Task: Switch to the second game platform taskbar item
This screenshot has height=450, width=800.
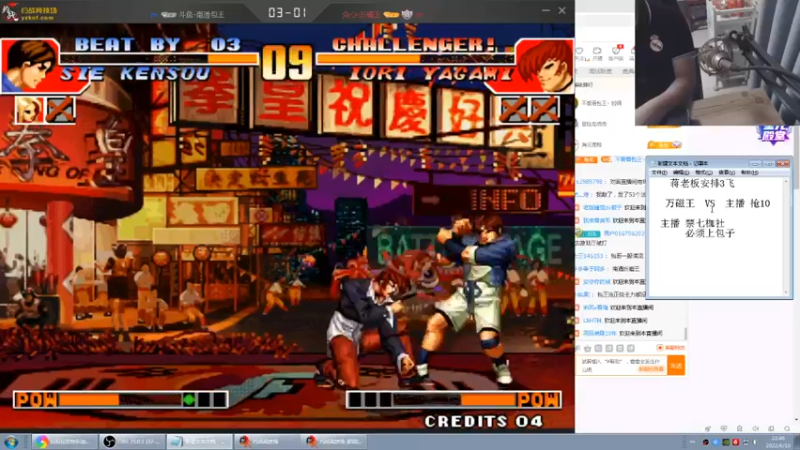Action: pyautogui.click(x=334, y=442)
